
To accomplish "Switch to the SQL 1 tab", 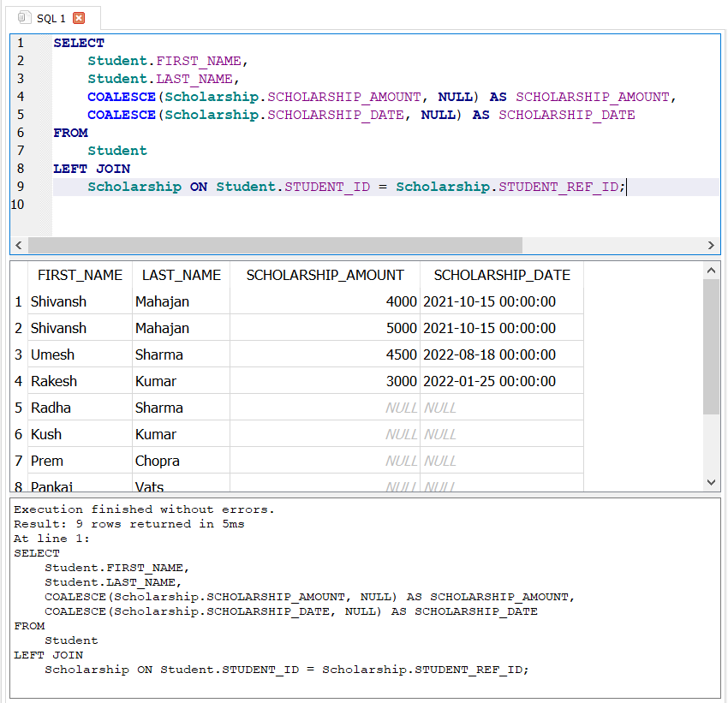I will click(51, 18).
